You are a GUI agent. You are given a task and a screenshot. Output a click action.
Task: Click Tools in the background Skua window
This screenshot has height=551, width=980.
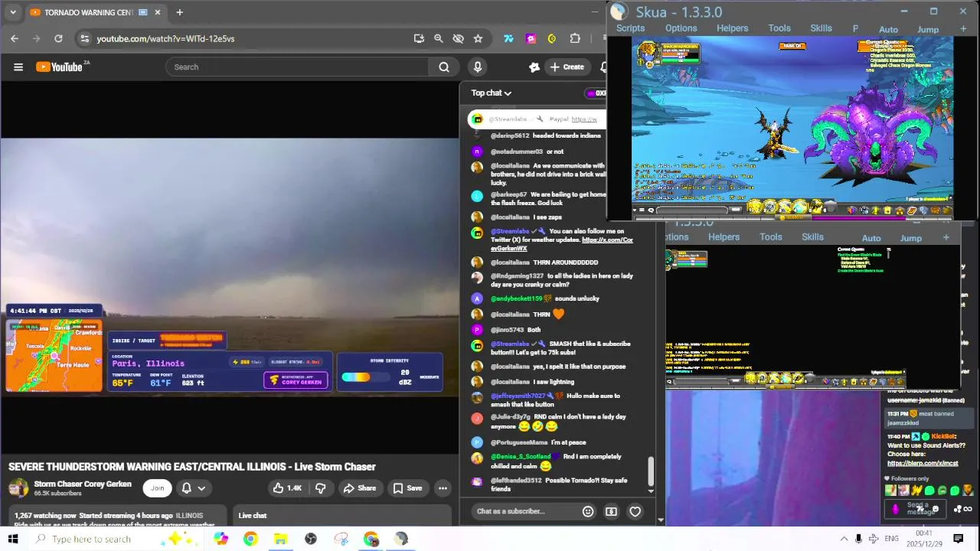770,237
